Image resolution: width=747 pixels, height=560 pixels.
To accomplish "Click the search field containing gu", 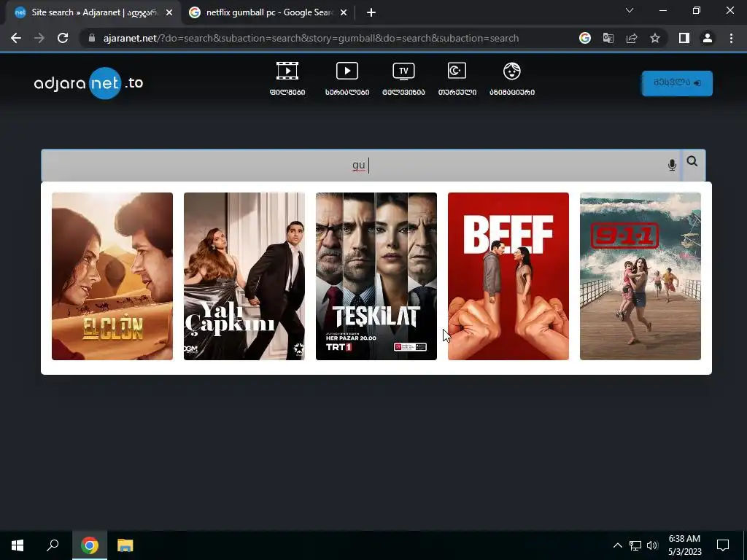I will click(x=360, y=166).
